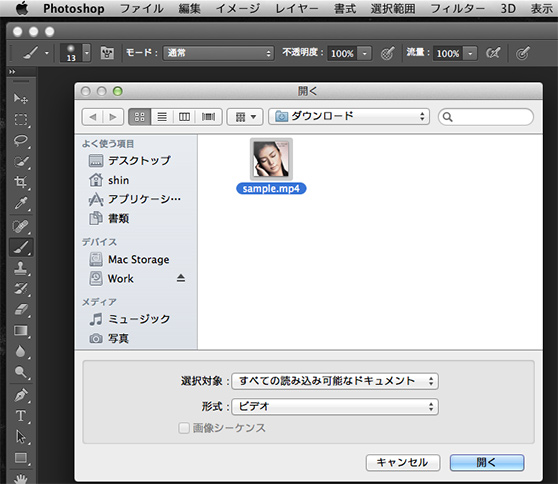Select the Type tool
Image resolution: width=558 pixels, height=484 pixels.
pyautogui.click(x=21, y=416)
